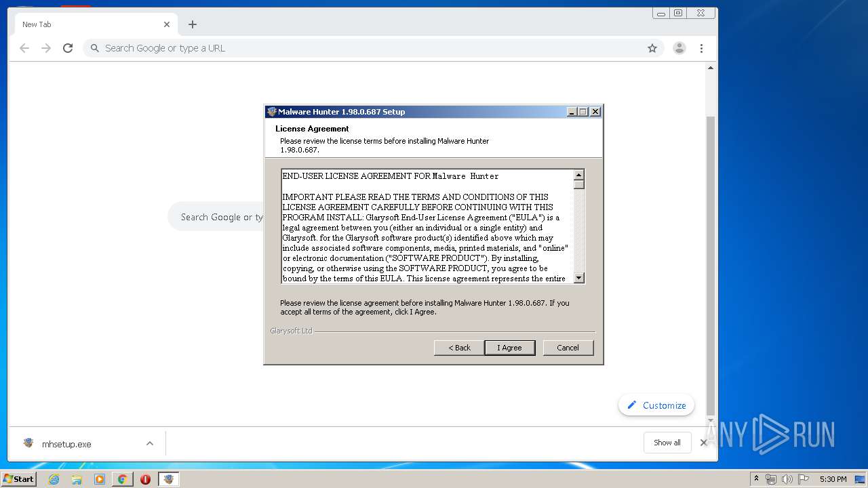
Task: Click the license text scrollbar thumb
Action: 578,184
